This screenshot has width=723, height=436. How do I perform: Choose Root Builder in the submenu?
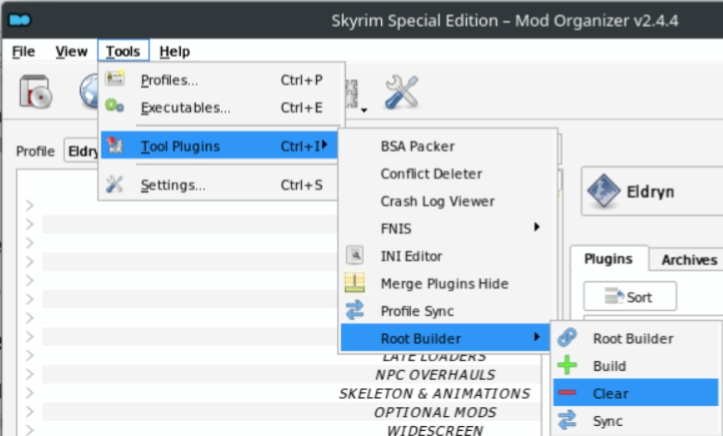pos(636,338)
